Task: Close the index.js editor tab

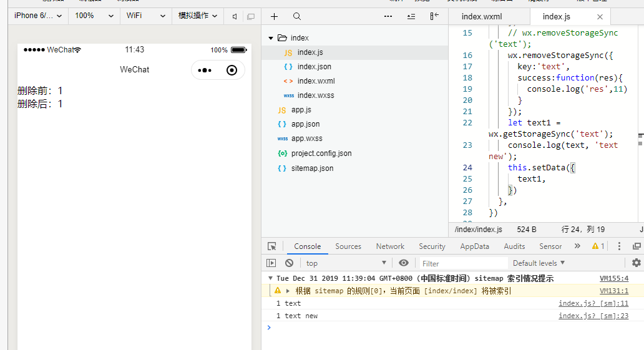Action: pyautogui.click(x=600, y=17)
